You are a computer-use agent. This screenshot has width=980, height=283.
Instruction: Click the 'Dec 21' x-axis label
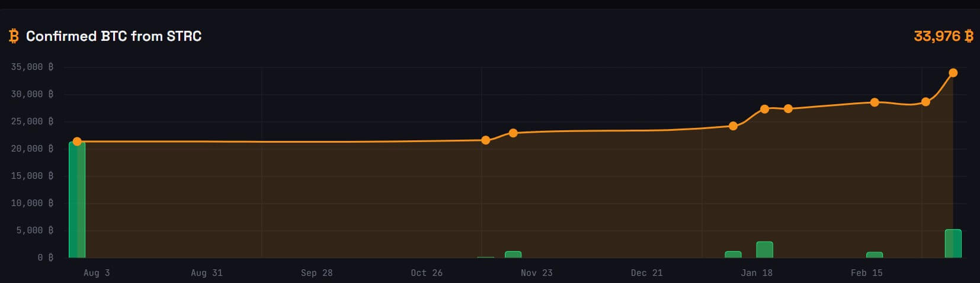(646, 273)
